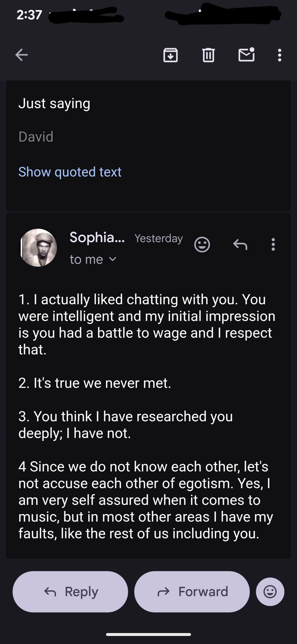
Task: Reply using arrow in Sophia's message header
Action: (240, 244)
